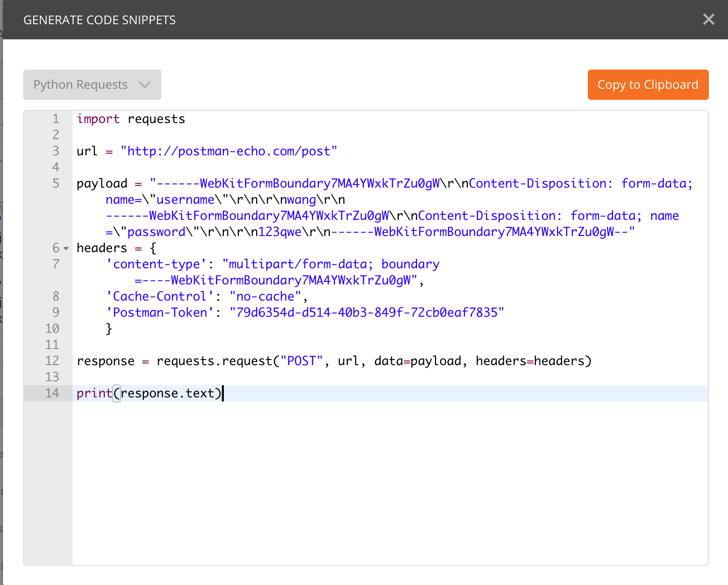Click the 'GENERATE CODE SNIPPETS' dialog title
728x585 pixels.
pos(99,20)
